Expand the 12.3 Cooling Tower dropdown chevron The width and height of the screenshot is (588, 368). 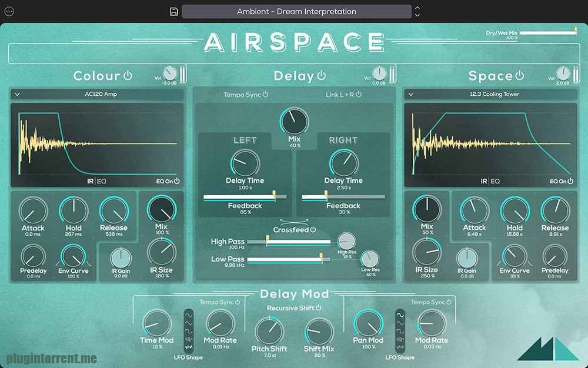(410, 95)
